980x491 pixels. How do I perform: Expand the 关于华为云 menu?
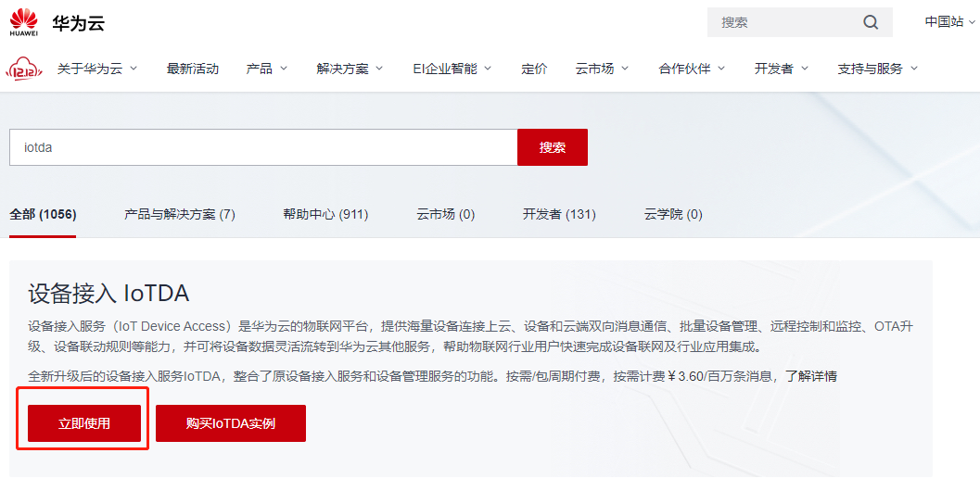96,69
